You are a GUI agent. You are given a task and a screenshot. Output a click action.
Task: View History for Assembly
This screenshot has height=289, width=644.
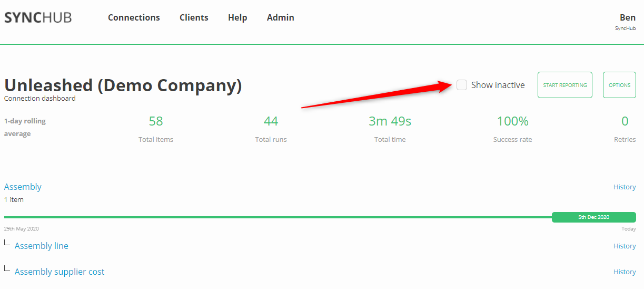(x=625, y=187)
